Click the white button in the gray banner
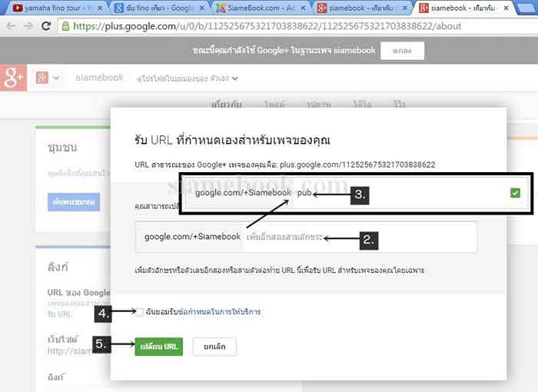This screenshot has width=538, height=392. pyautogui.click(x=402, y=51)
